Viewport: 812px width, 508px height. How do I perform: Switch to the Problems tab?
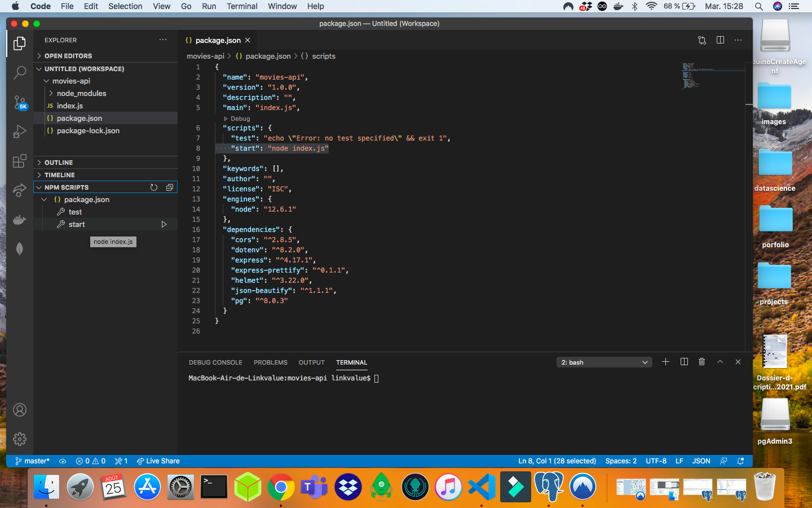(x=271, y=362)
